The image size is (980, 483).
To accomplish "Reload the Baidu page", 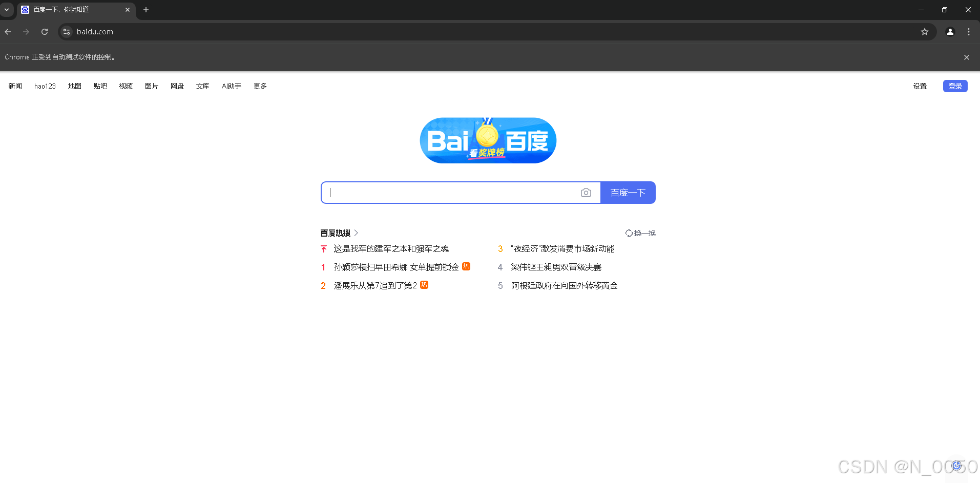I will click(x=45, y=32).
